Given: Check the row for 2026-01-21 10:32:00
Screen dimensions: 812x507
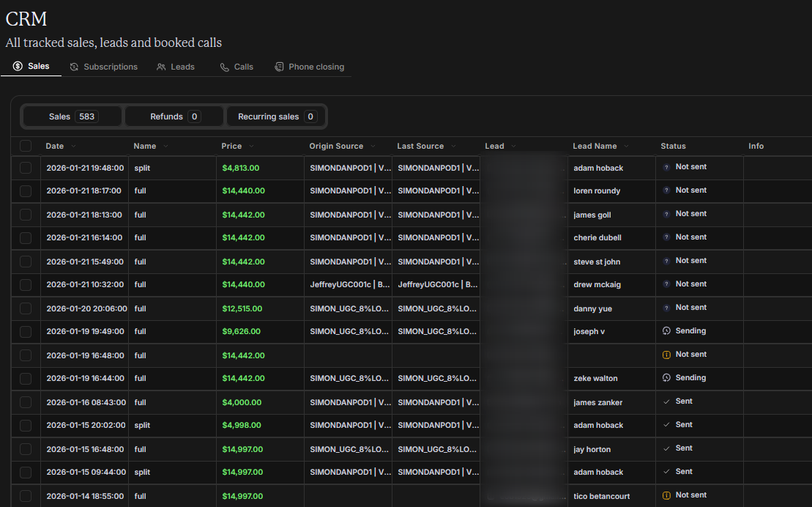Looking at the screenshot, I should (26, 284).
